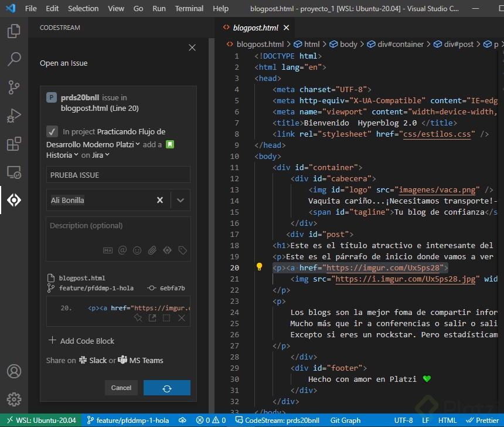The height and width of the screenshot is (427, 504).
Task: Open the Jira provider dropdown
Action: point(100,155)
